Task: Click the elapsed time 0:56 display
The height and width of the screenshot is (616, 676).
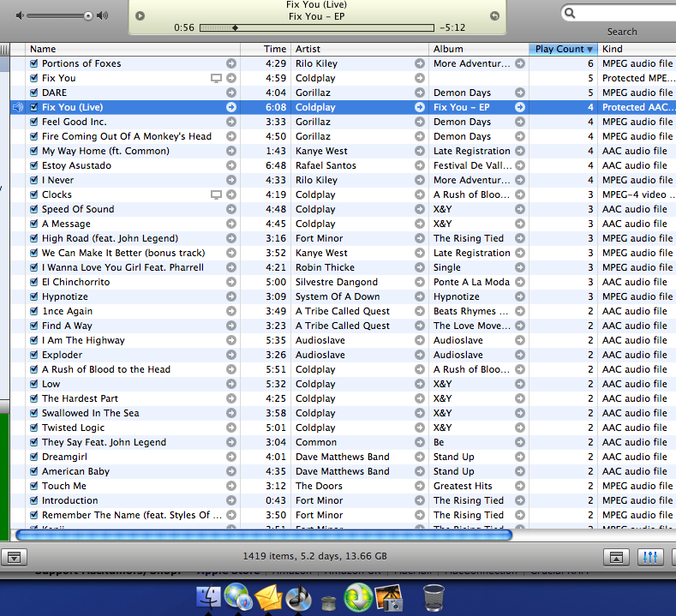Action: [x=184, y=28]
